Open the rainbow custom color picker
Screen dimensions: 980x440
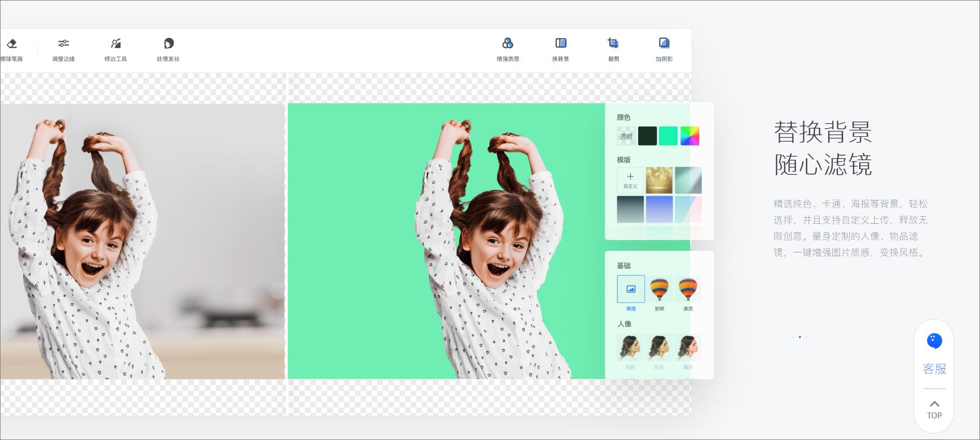tap(690, 136)
